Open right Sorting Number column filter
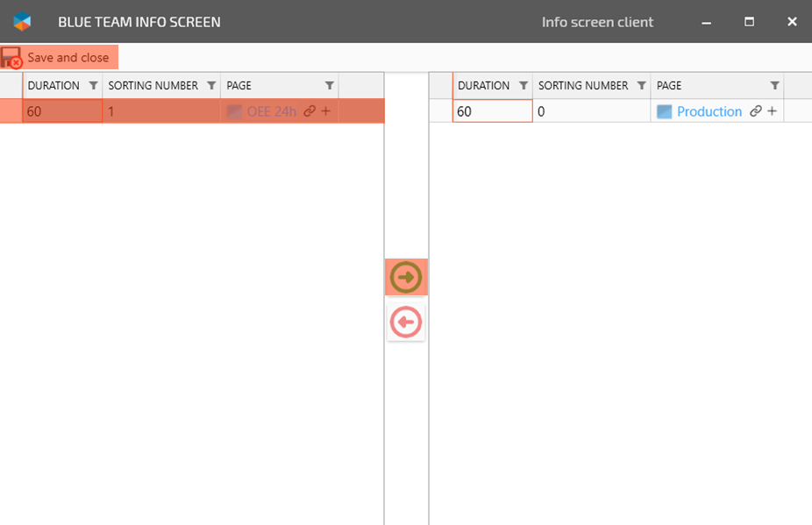The image size is (812, 525). coord(641,86)
